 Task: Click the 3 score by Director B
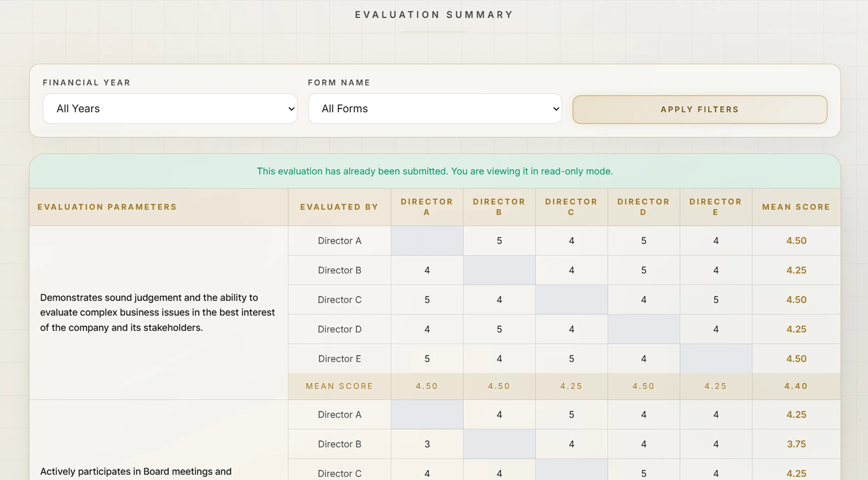pyautogui.click(x=427, y=444)
